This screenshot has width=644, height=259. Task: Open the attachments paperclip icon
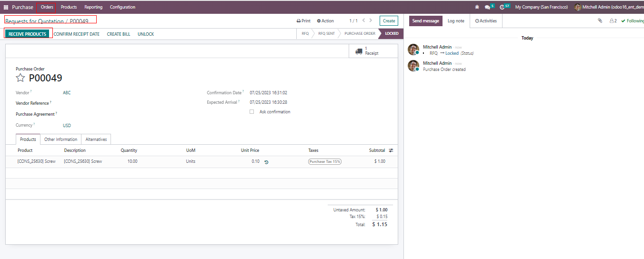click(600, 21)
